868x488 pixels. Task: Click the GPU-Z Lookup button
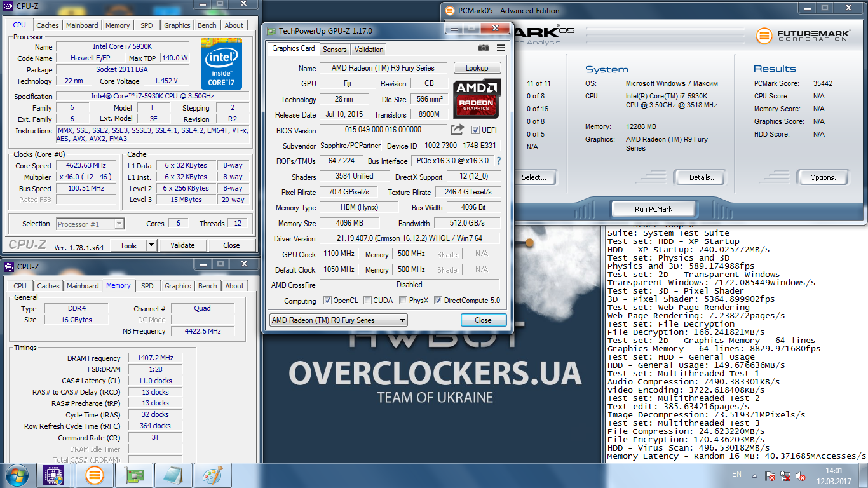pos(477,68)
